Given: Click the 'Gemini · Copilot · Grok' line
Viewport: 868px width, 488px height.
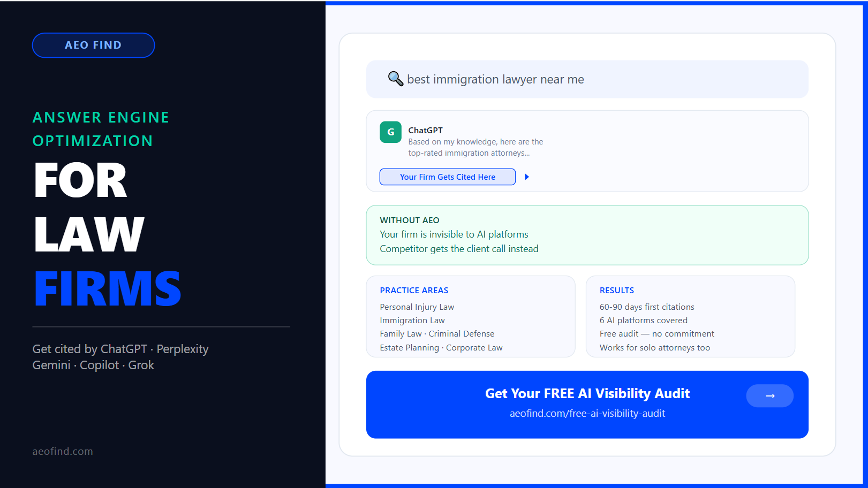Looking at the screenshot, I should click(x=93, y=365).
